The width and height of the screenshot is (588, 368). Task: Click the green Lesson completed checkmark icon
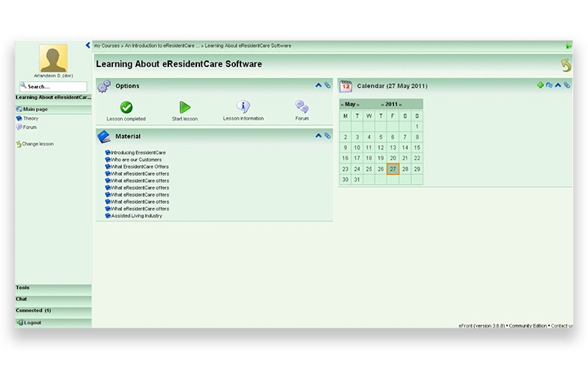[126, 107]
